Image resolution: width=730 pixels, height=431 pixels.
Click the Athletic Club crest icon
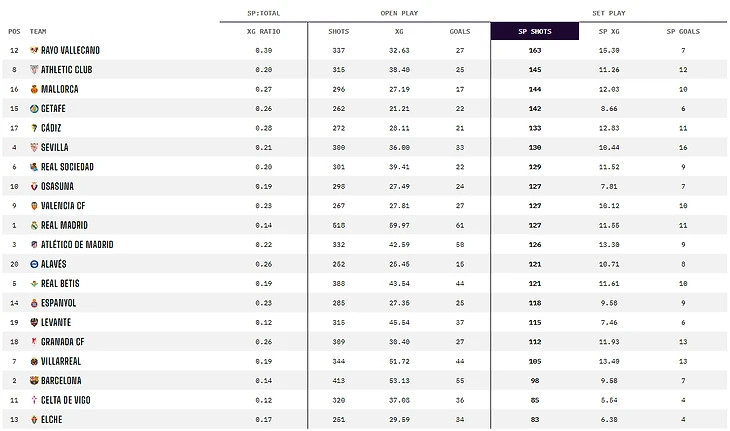point(34,70)
